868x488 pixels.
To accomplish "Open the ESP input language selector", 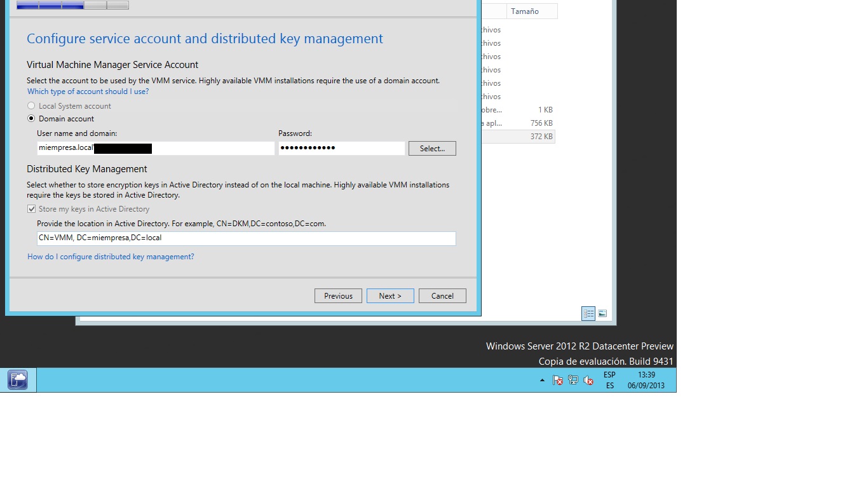I will pos(609,380).
